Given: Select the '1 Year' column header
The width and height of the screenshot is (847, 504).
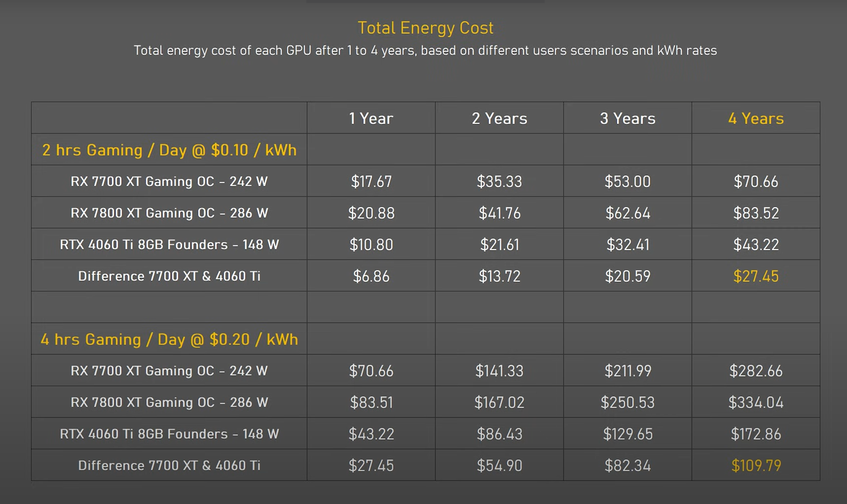Looking at the screenshot, I should [x=371, y=118].
